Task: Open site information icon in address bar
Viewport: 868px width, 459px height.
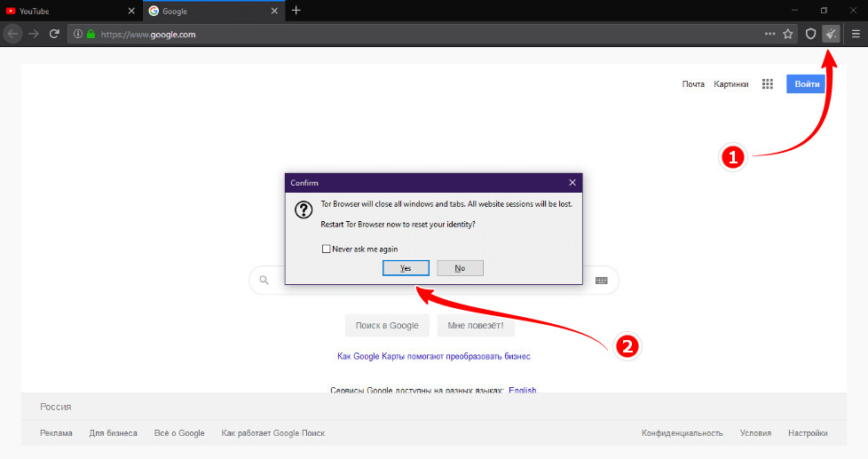Action: point(78,34)
